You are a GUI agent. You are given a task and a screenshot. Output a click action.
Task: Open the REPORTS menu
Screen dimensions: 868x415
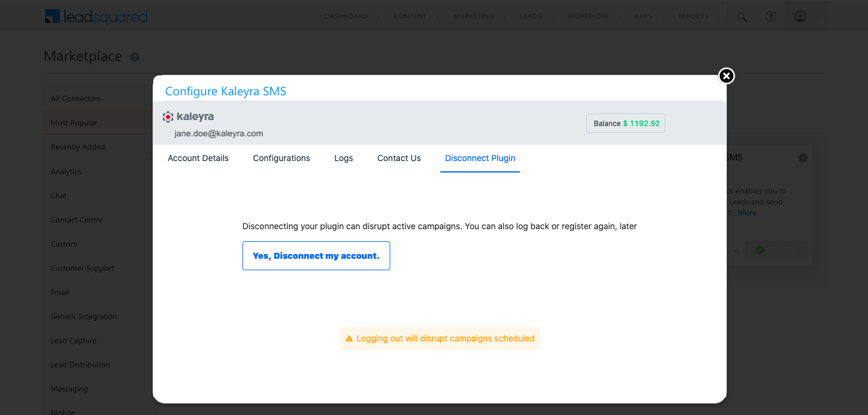[693, 16]
